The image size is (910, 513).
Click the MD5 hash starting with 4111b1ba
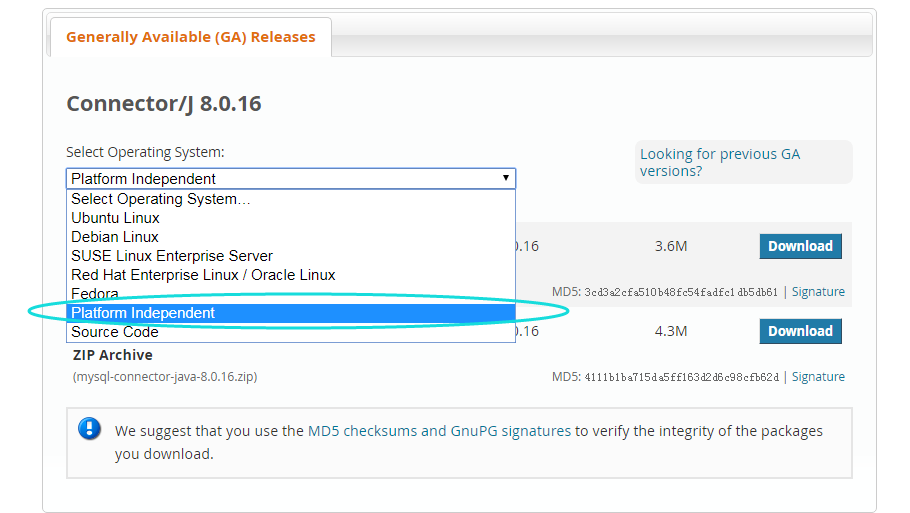coord(681,377)
